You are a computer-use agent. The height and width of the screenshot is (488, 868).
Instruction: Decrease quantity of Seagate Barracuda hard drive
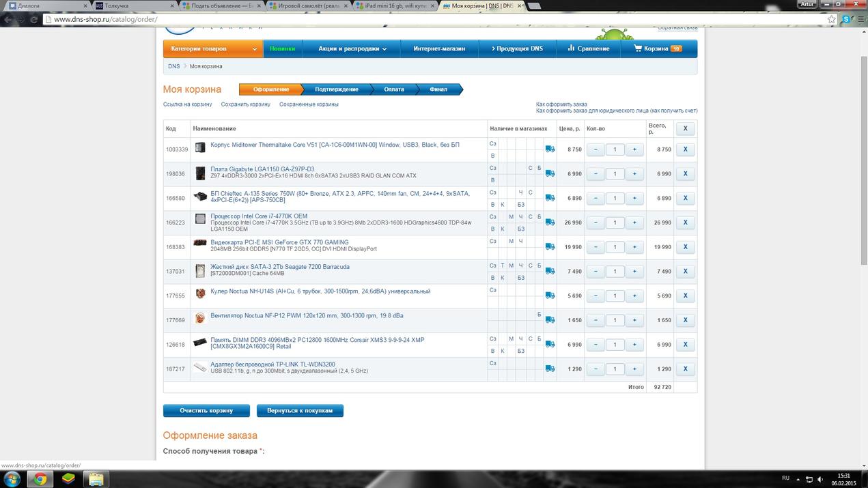point(596,272)
